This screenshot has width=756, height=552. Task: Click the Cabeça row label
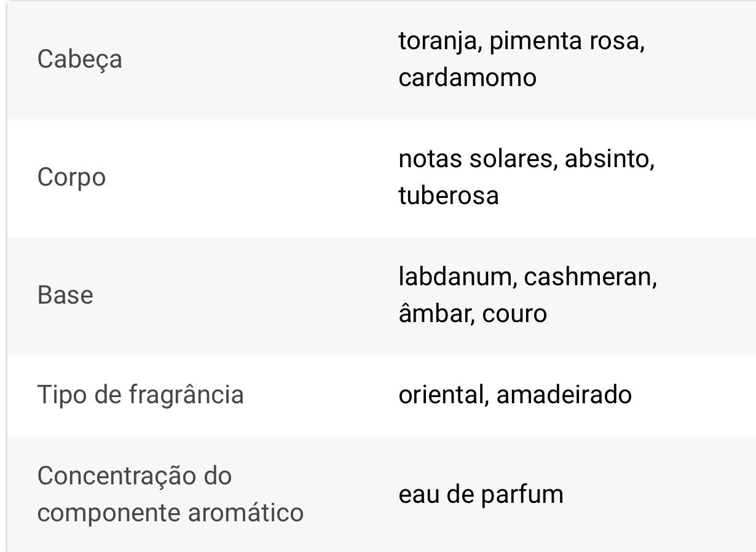point(79,60)
